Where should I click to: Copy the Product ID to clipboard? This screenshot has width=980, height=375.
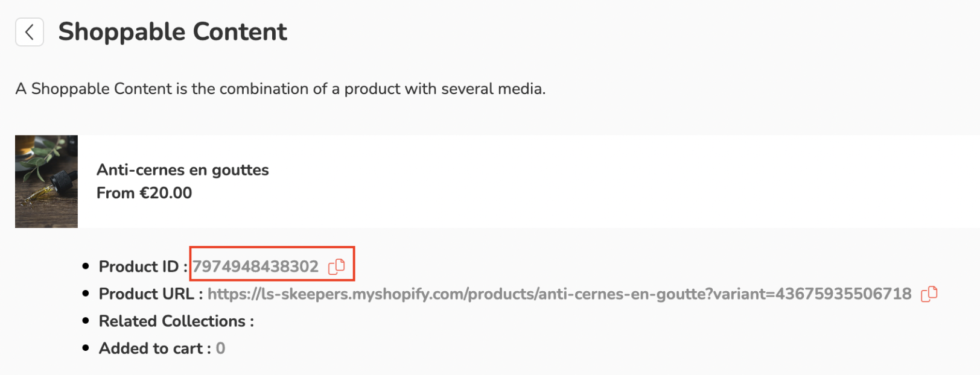337,266
